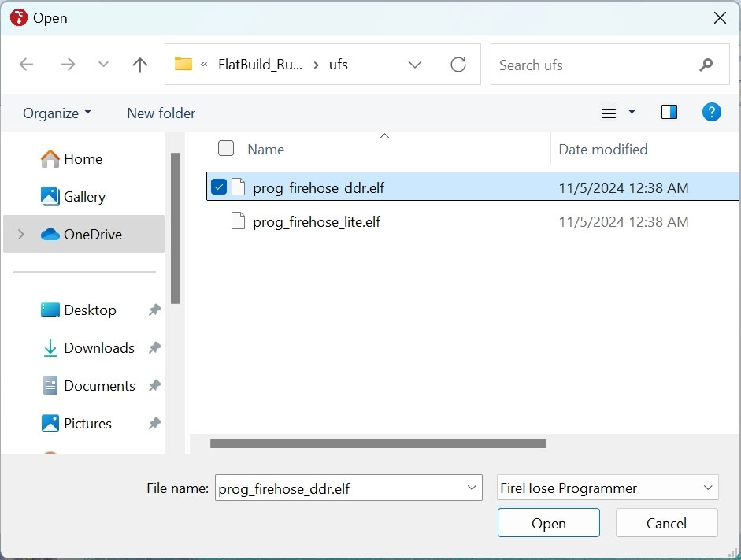Go forward in folder history
741x560 pixels.
(x=68, y=65)
